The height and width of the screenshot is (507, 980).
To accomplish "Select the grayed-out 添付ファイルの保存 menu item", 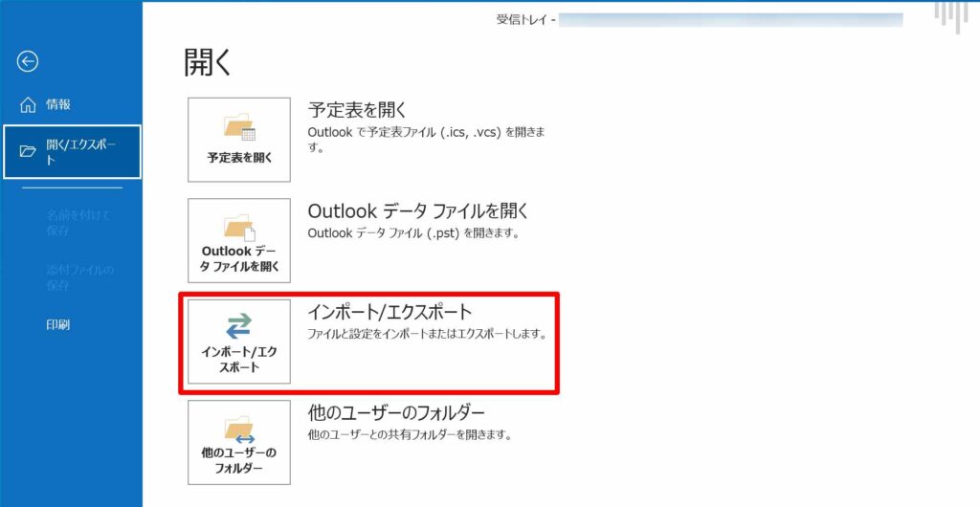I will point(78,277).
